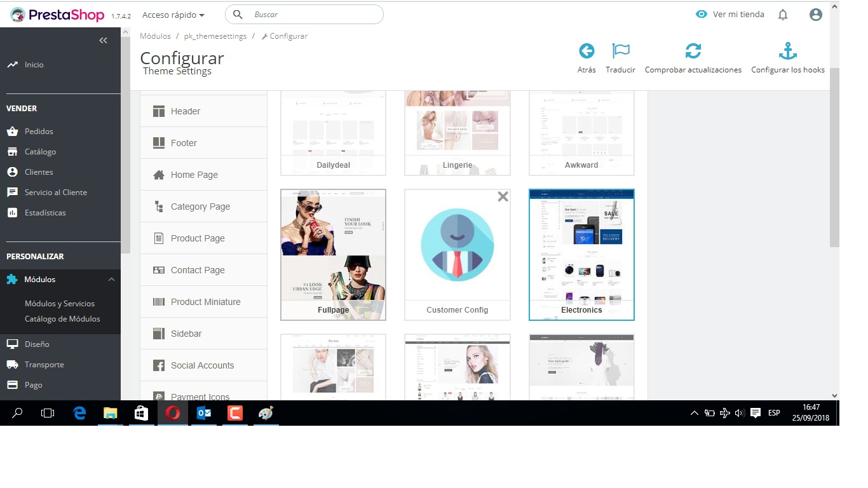Click the PrestaShop logo
The image size is (868, 488).
coord(57,15)
